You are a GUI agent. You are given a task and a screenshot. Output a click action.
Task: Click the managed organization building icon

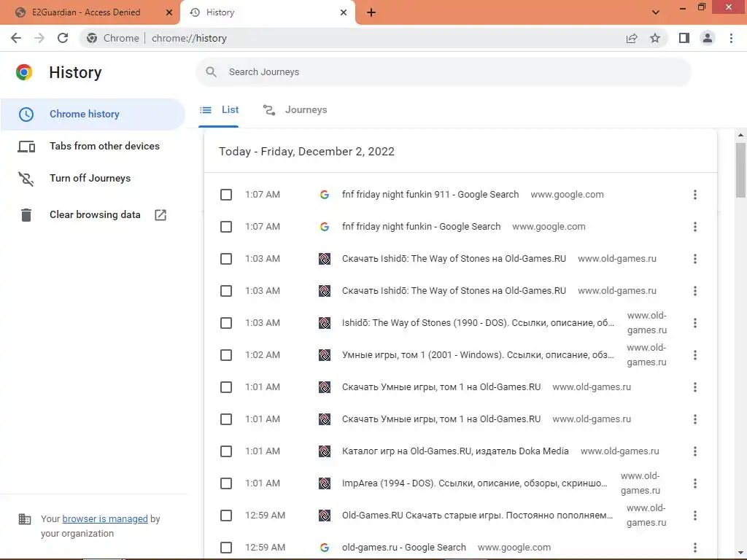[x=24, y=519]
